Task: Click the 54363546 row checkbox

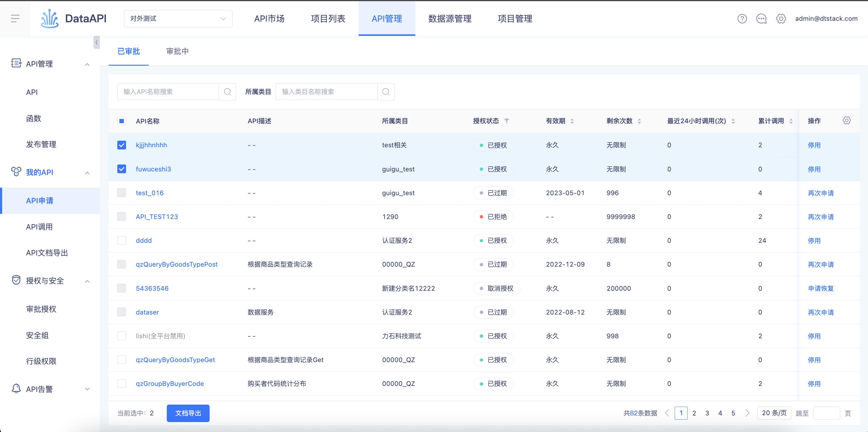Action: tap(122, 288)
